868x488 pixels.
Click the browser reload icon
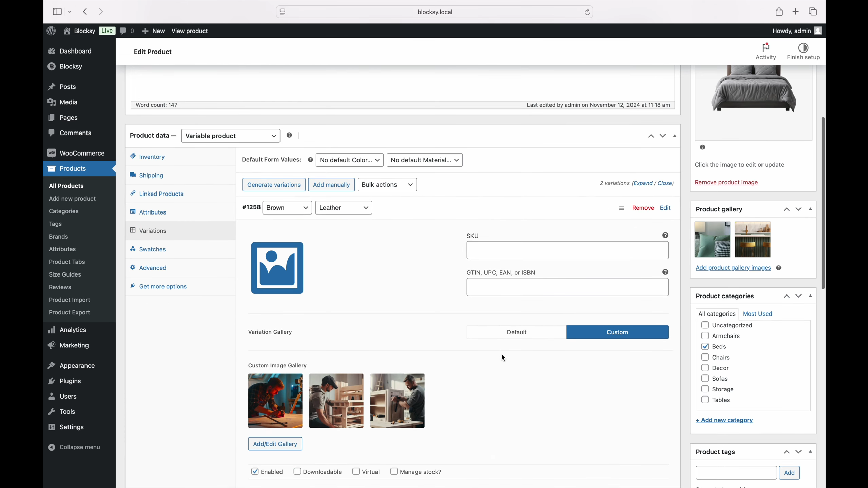pyautogui.click(x=587, y=12)
